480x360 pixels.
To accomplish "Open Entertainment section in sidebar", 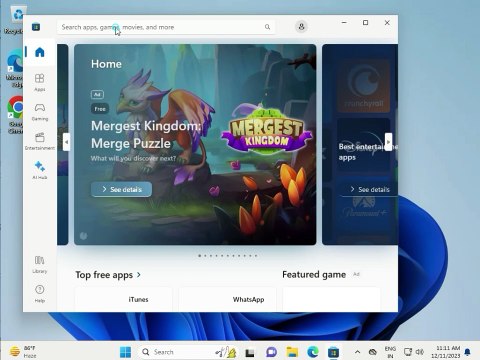I will pos(40,141).
